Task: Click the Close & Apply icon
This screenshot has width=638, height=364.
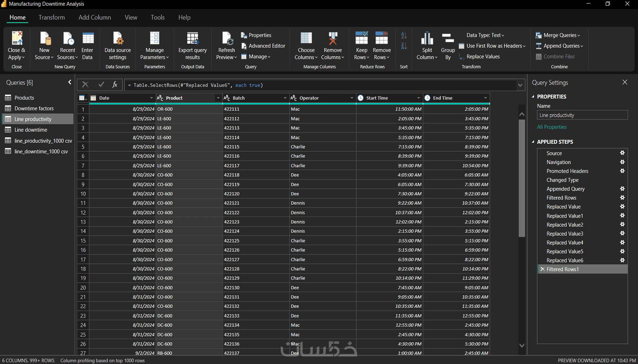Action: (x=17, y=38)
